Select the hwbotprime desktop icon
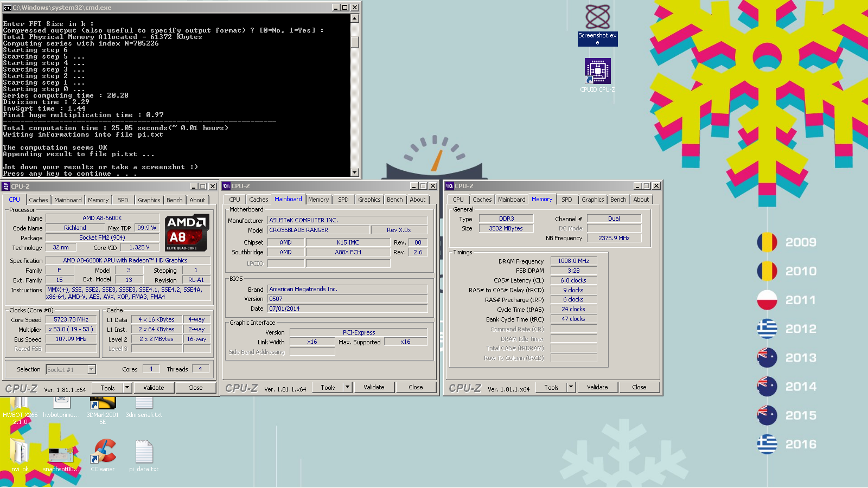Viewport: 868px width, 488px height. 61,408
